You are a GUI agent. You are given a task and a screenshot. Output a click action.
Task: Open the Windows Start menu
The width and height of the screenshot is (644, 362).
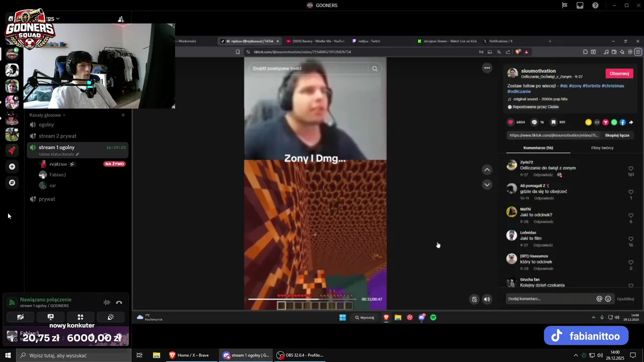[x=8, y=355]
